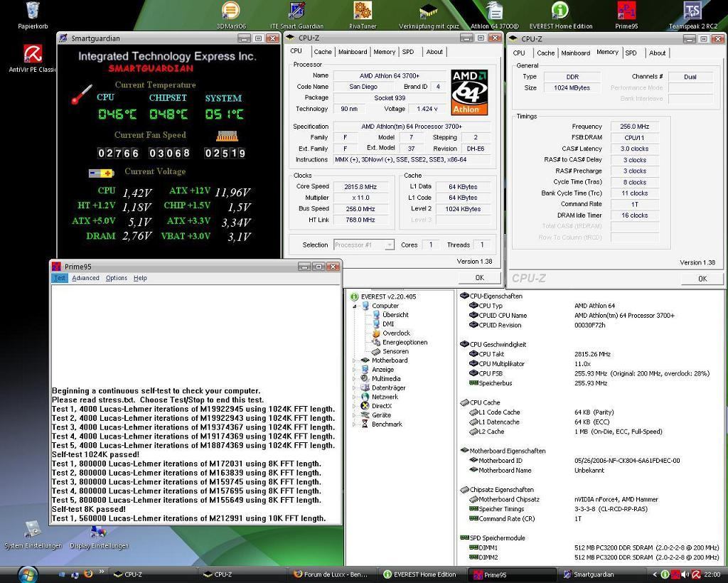Launch the Prime95 desktop shortcut

pyautogui.click(x=626, y=16)
